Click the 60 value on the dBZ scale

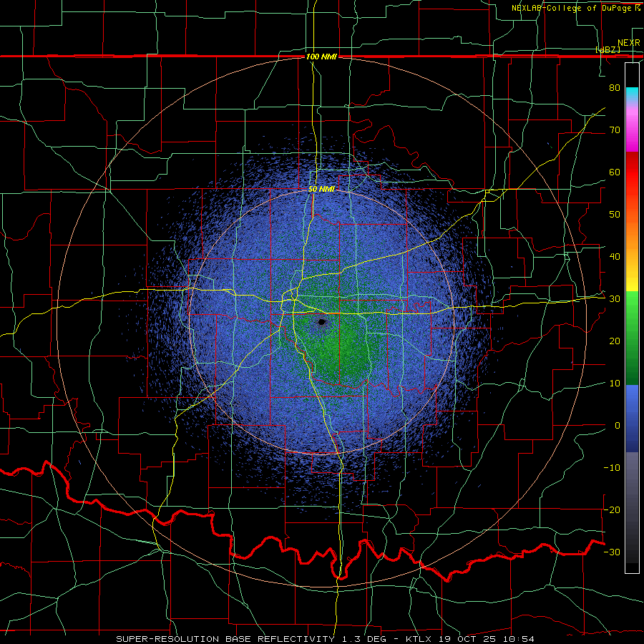pyautogui.click(x=615, y=172)
